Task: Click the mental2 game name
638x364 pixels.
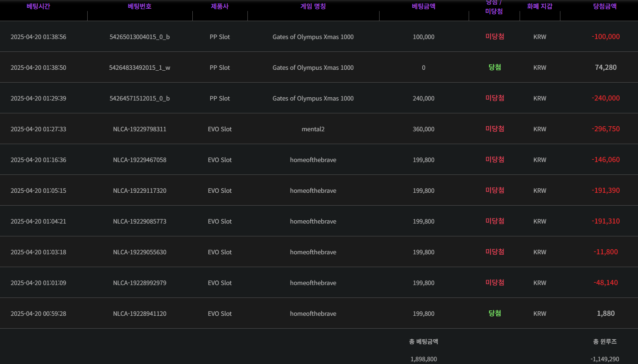Action: pyautogui.click(x=313, y=129)
